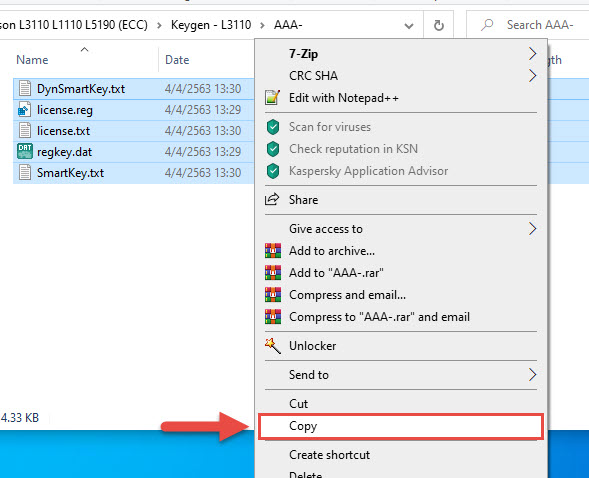
Task: Click the Notepad++ icon in context menu
Action: [273, 98]
